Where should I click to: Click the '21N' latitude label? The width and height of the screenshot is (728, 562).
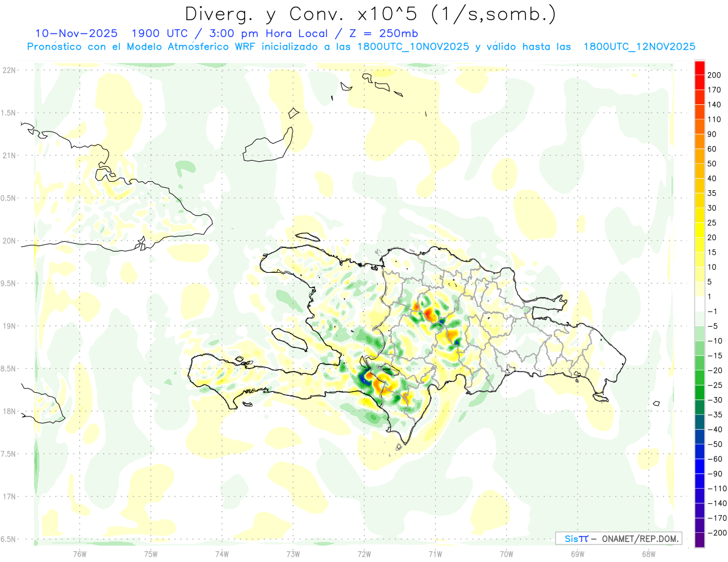[x=8, y=156]
